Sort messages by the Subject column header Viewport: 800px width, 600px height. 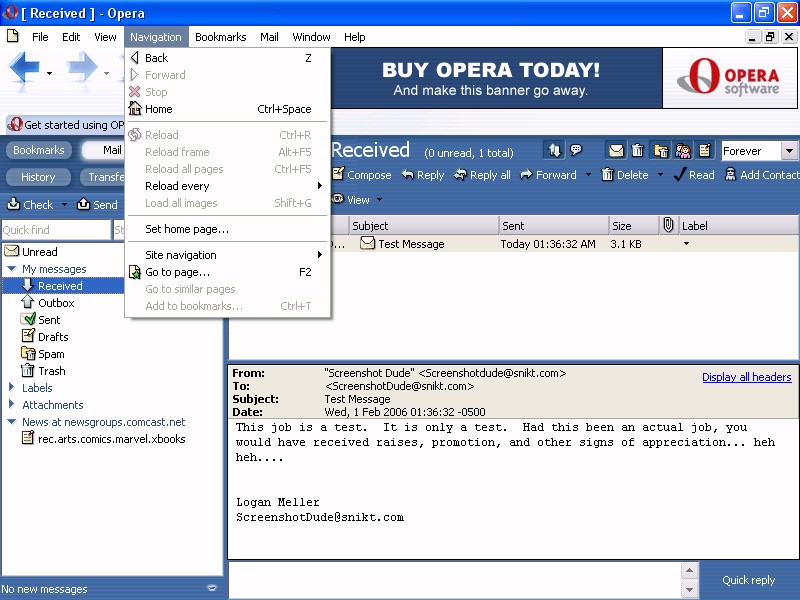point(424,226)
